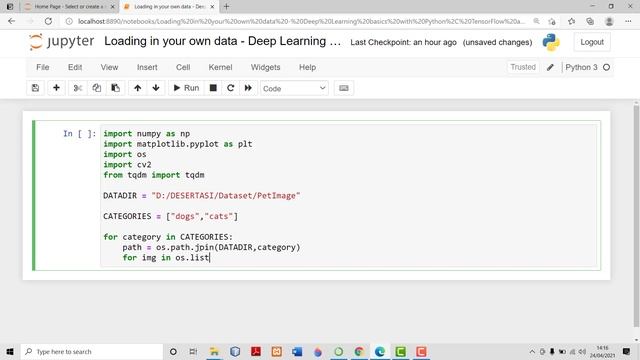Cut selected cells with scissors icon

[78, 88]
